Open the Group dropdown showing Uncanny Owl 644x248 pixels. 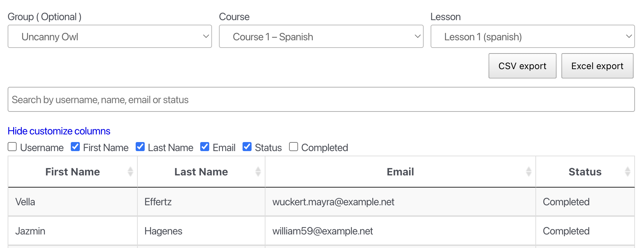tap(110, 36)
